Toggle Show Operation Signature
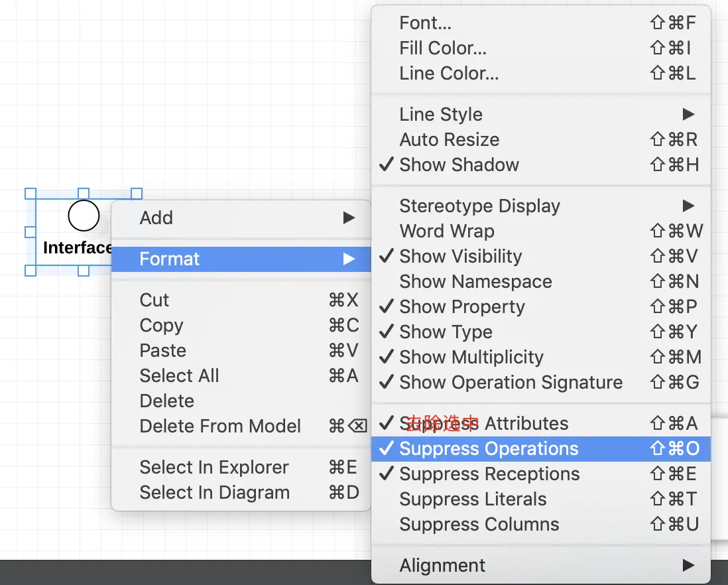Image resolution: width=728 pixels, height=585 pixels. pos(511,383)
